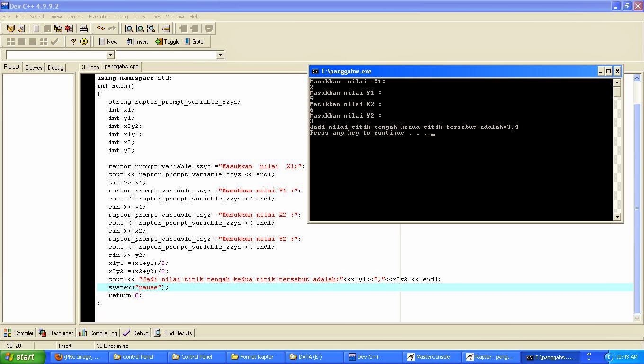Screen dimensions: 644x364
Task: Click the About smiley face icon
Action: (x=84, y=42)
